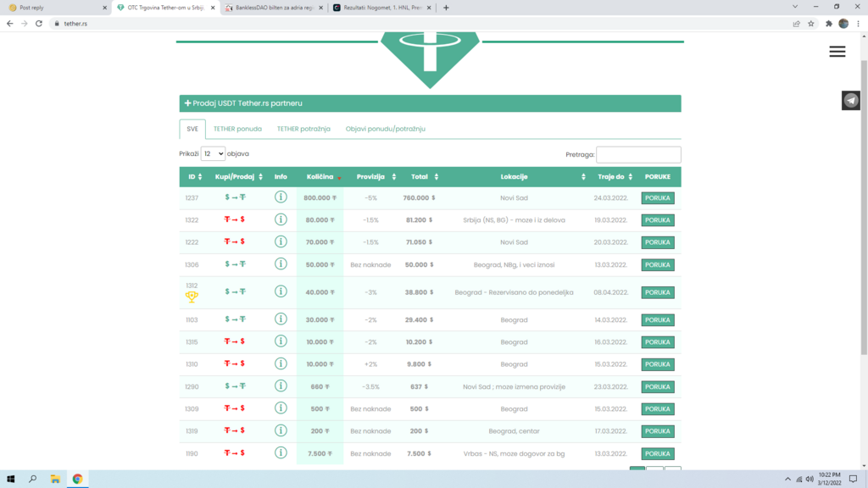Viewport: 868px width, 488px height.
Task: Share this page from the address bar
Action: pos(797,23)
